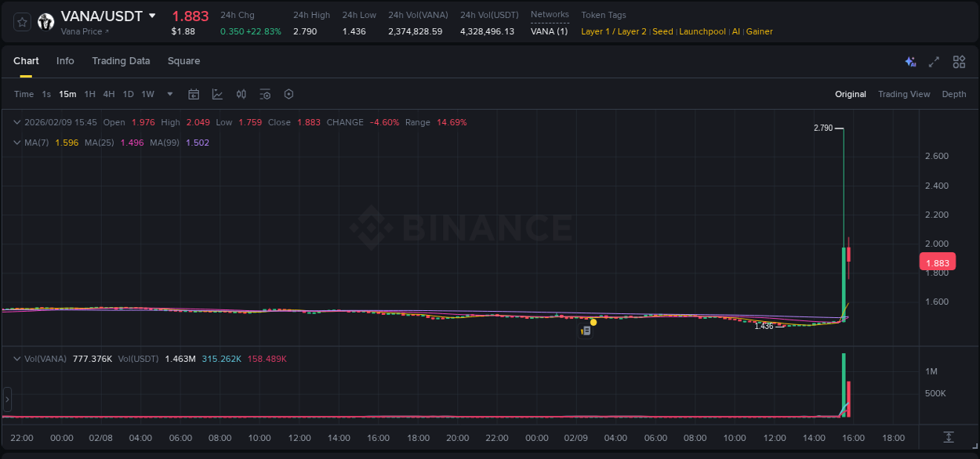
Task: Launch the Binance AI assistant
Action: coord(910,61)
